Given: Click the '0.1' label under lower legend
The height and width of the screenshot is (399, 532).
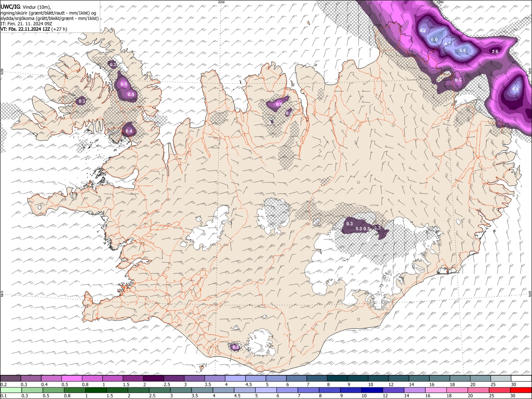Looking at the screenshot, I should (3, 396).
